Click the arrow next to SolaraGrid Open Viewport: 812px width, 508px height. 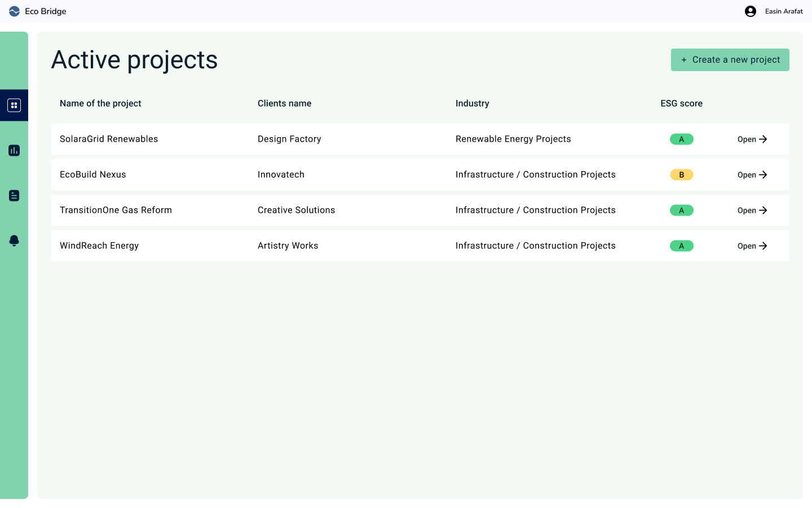[763, 139]
